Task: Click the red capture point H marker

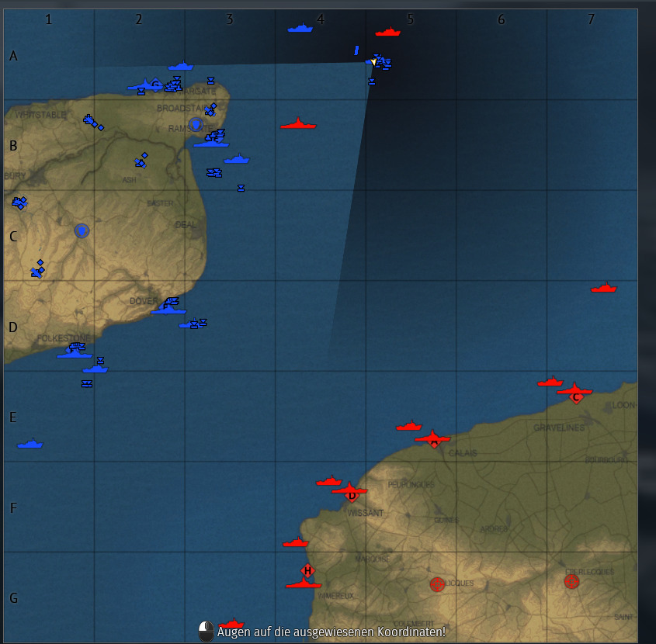Action: 307,570
